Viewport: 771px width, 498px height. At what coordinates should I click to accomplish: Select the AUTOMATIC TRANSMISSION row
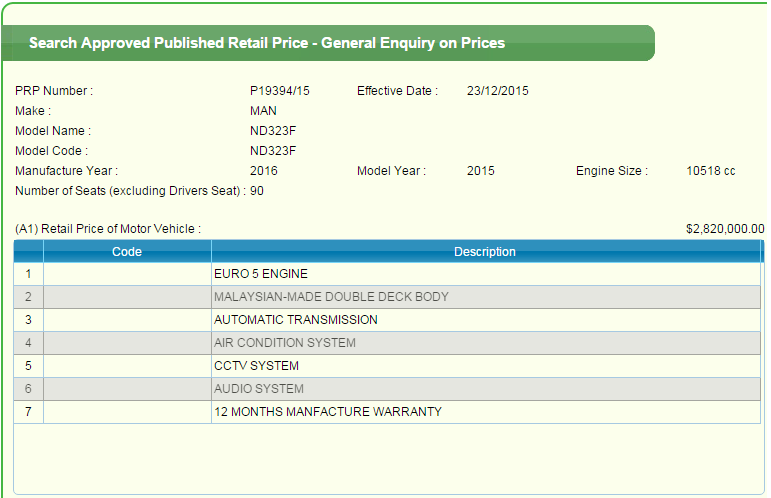click(296, 320)
